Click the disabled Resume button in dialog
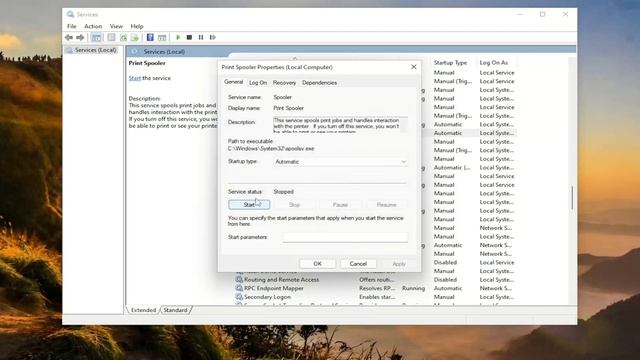 (387, 204)
